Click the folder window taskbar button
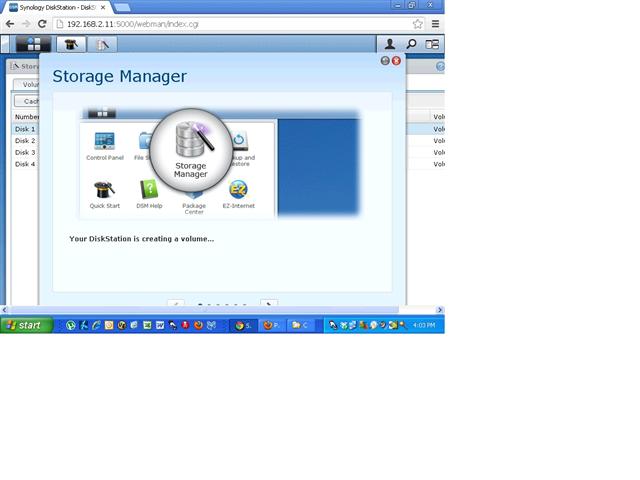The width and height of the screenshot is (640, 480). (x=300, y=325)
